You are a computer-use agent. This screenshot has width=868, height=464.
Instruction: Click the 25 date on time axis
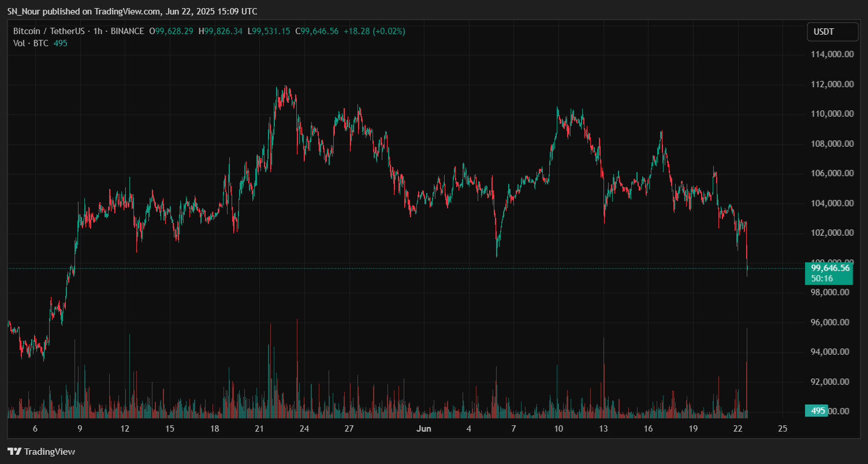pyautogui.click(x=783, y=429)
